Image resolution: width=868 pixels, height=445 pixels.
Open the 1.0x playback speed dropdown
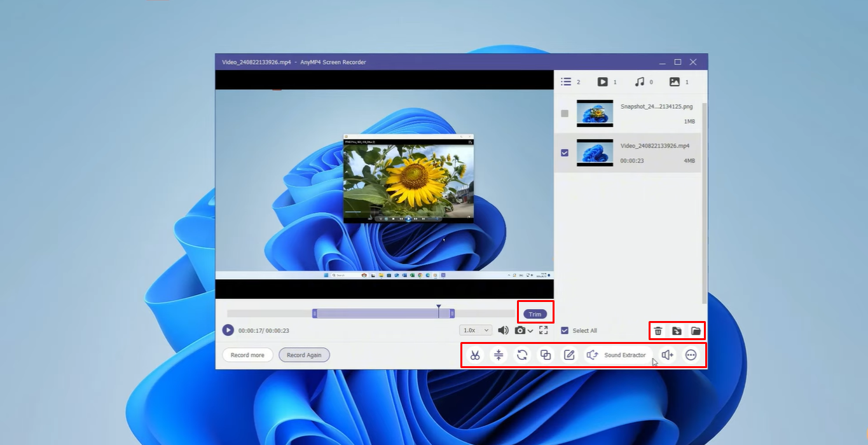[x=475, y=330]
